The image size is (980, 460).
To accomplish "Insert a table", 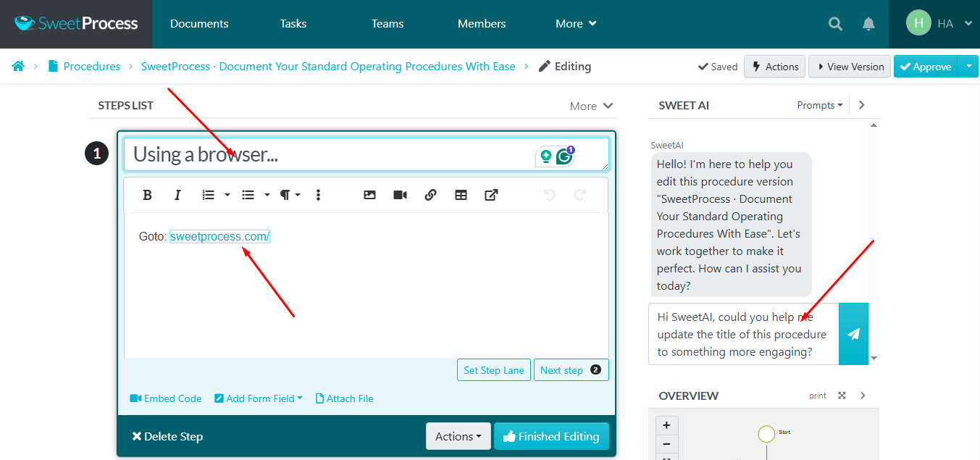I will click(x=461, y=195).
